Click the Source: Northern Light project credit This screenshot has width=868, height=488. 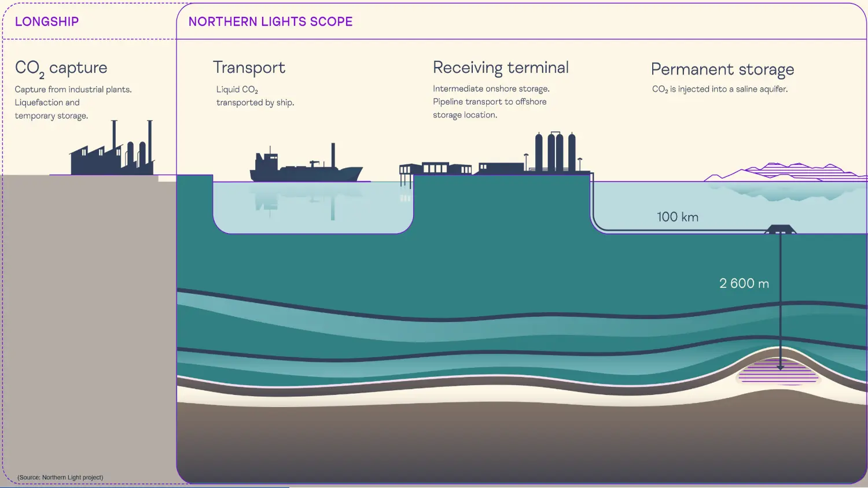60,477
